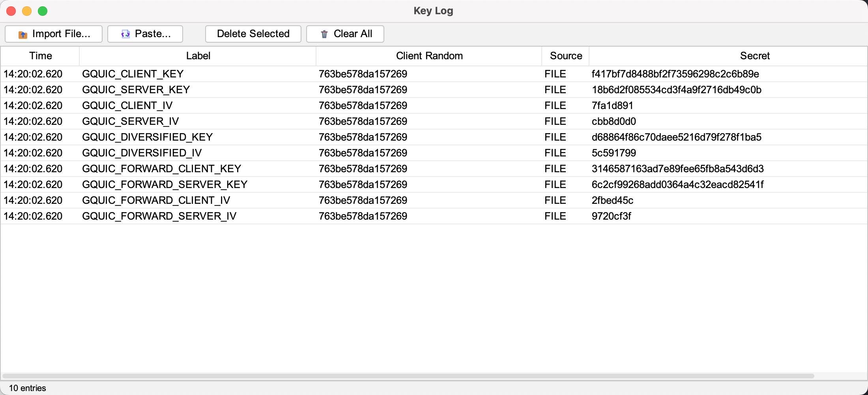The image size is (868, 395).
Task: Click the 10 entries status text
Action: [28, 388]
